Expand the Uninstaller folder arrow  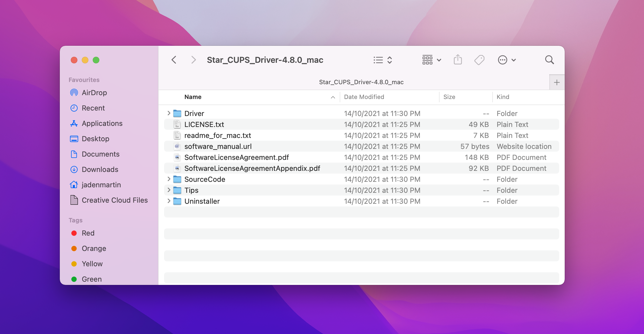[169, 201]
